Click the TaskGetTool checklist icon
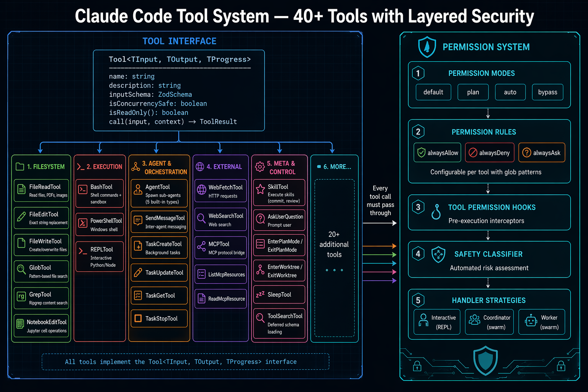588x392 pixels. tap(138, 295)
